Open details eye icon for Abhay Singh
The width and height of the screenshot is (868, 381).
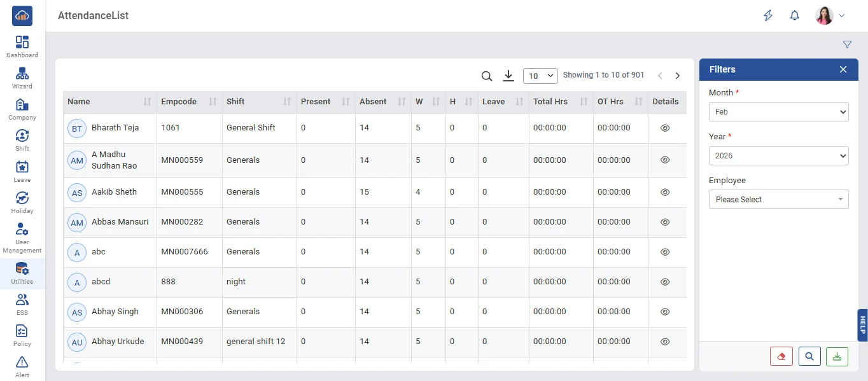(x=665, y=312)
